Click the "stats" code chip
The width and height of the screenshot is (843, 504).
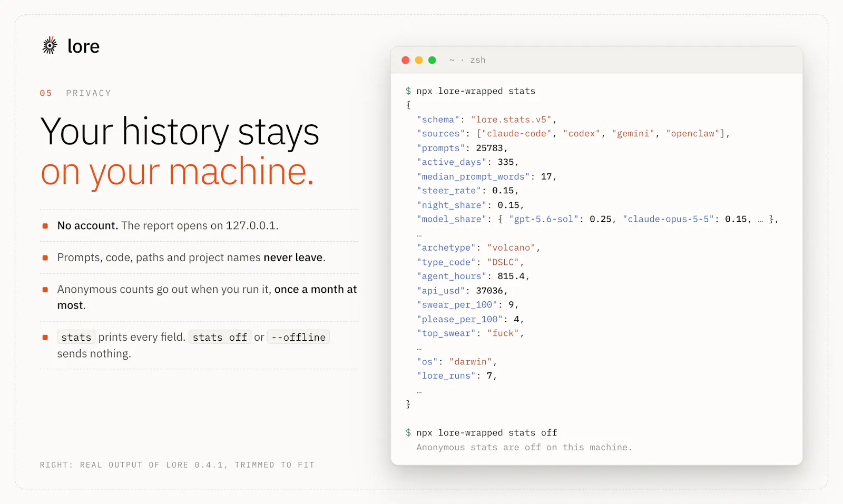pyautogui.click(x=76, y=337)
